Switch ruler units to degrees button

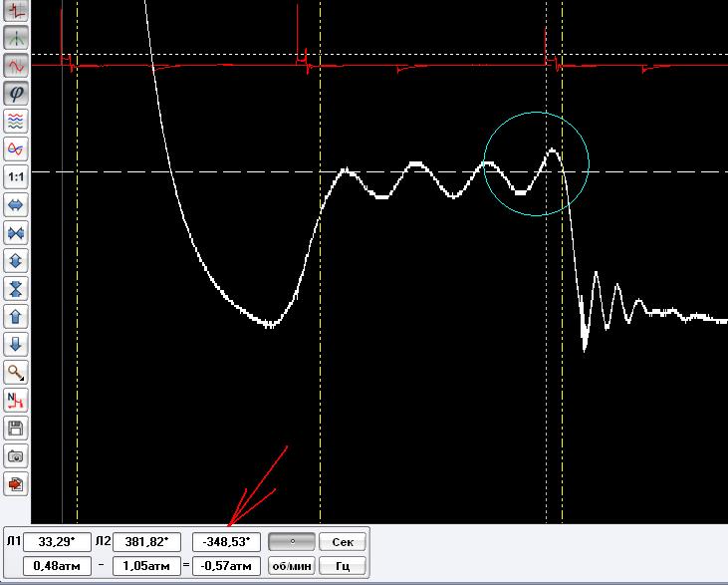(292, 541)
